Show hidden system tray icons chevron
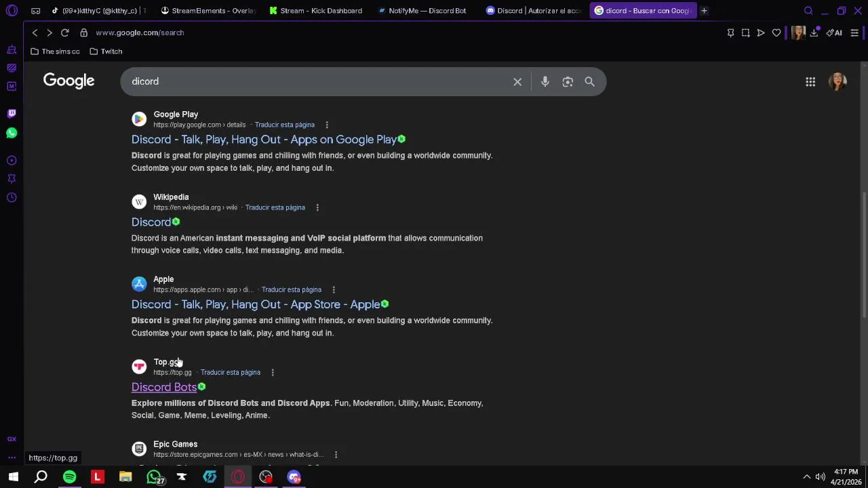This screenshot has width=868, height=488. [x=807, y=477]
